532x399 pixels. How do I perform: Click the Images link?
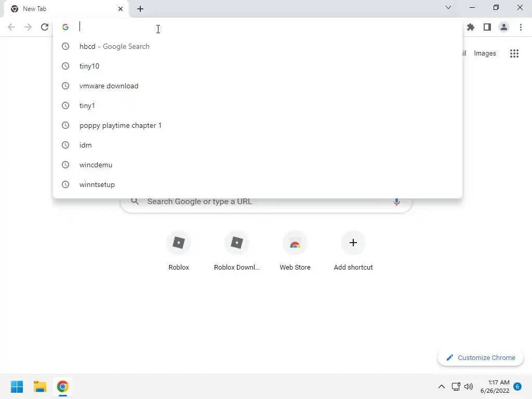point(485,54)
